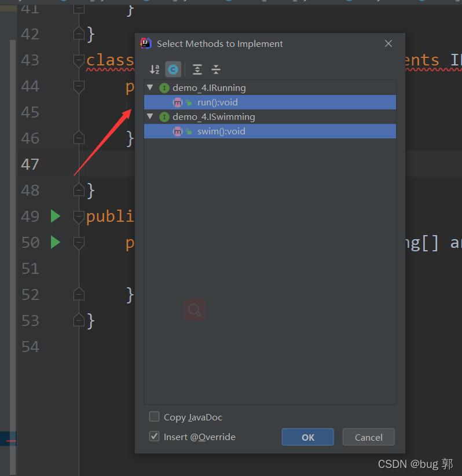462x476 pixels.
Task: Run class from gutter at line 49
Action: [x=55, y=216]
